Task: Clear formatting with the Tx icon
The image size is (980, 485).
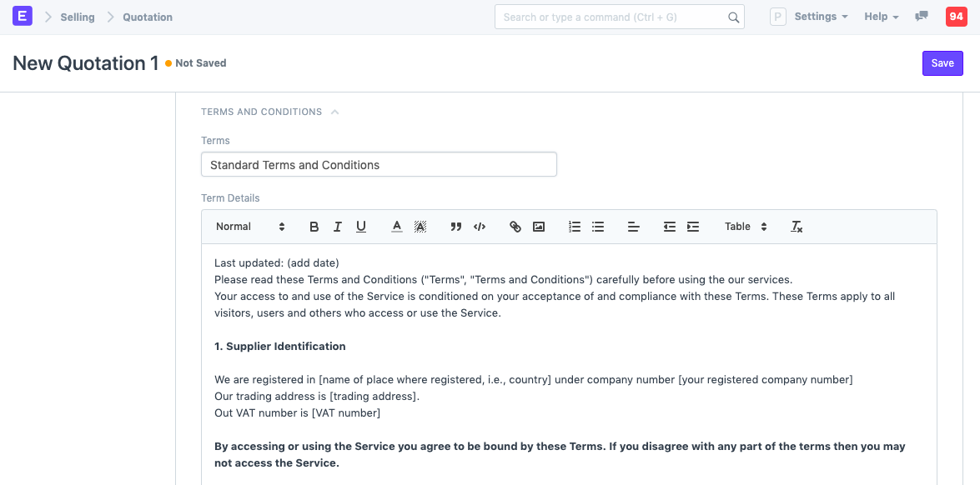Action: [796, 226]
